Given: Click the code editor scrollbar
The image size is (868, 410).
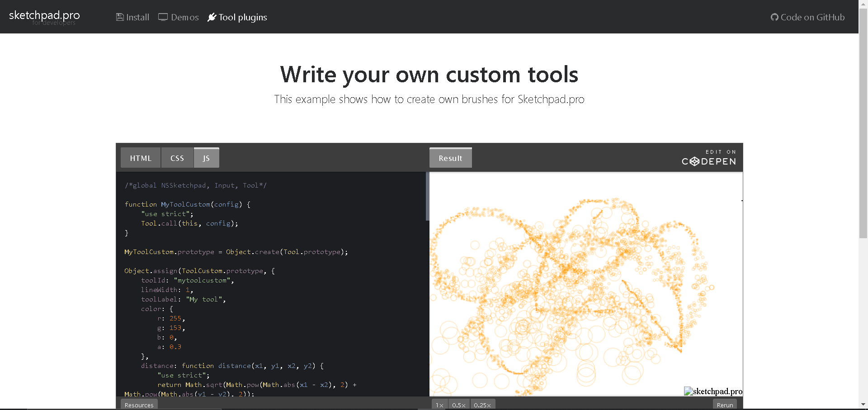Looking at the screenshot, I should (x=427, y=196).
